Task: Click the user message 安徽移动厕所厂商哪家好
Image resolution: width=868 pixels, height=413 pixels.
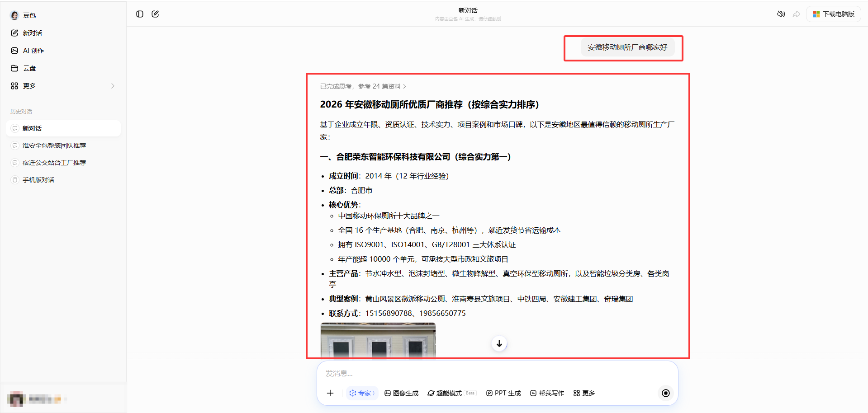Action: (x=627, y=47)
